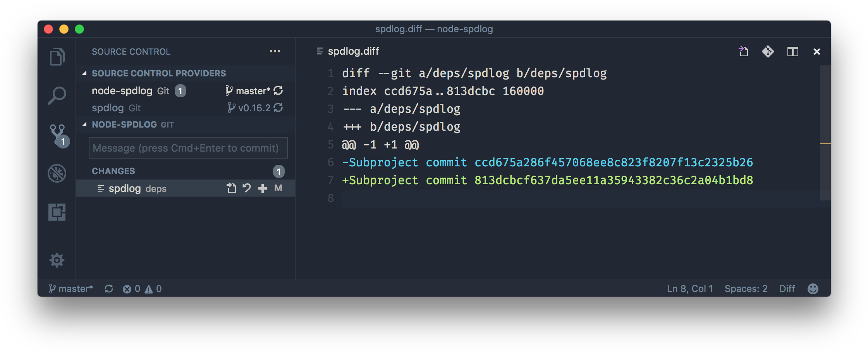Viewport: 868px width, 354px height.
Task: Discard spdlog changes with the revert icon
Action: tap(247, 188)
